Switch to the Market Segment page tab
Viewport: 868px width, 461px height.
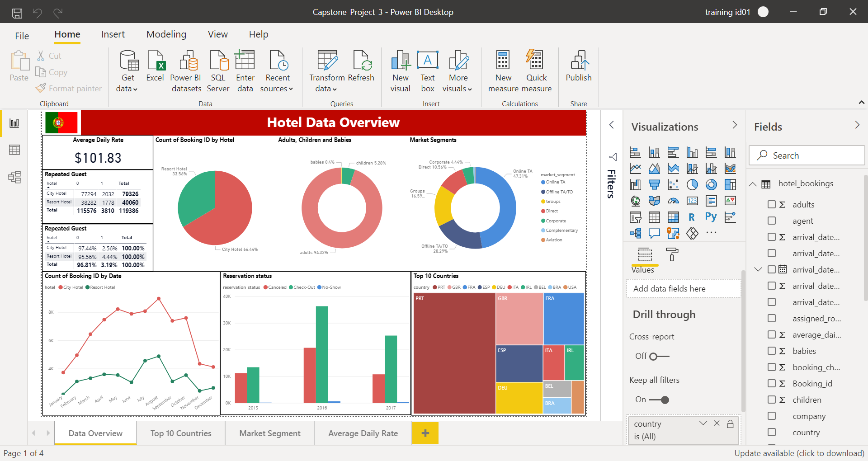[270, 433]
